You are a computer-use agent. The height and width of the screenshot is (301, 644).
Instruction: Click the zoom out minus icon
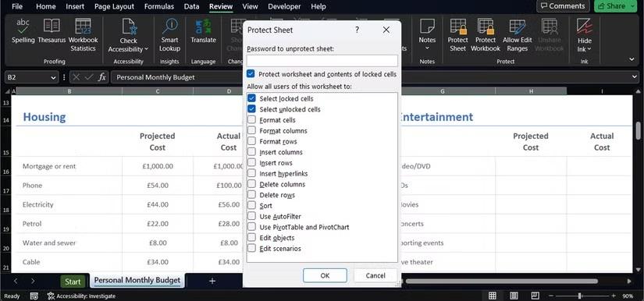coord(552,296)
